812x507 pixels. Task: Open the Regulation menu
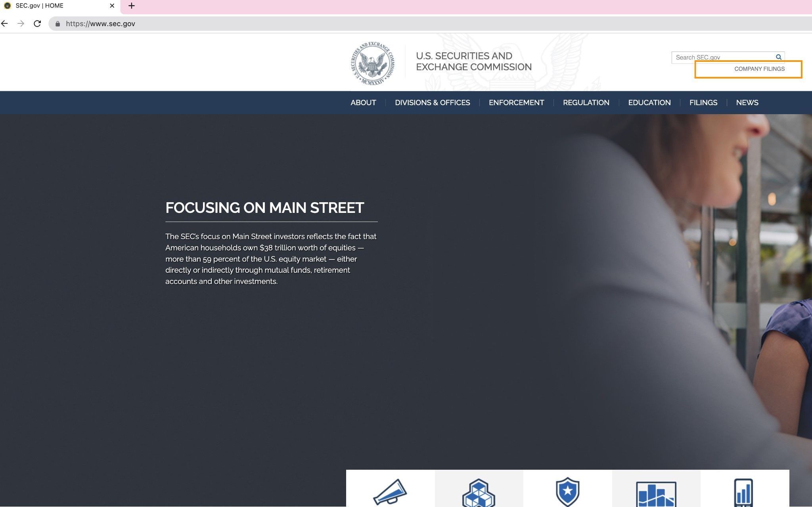tap(586, 103)
